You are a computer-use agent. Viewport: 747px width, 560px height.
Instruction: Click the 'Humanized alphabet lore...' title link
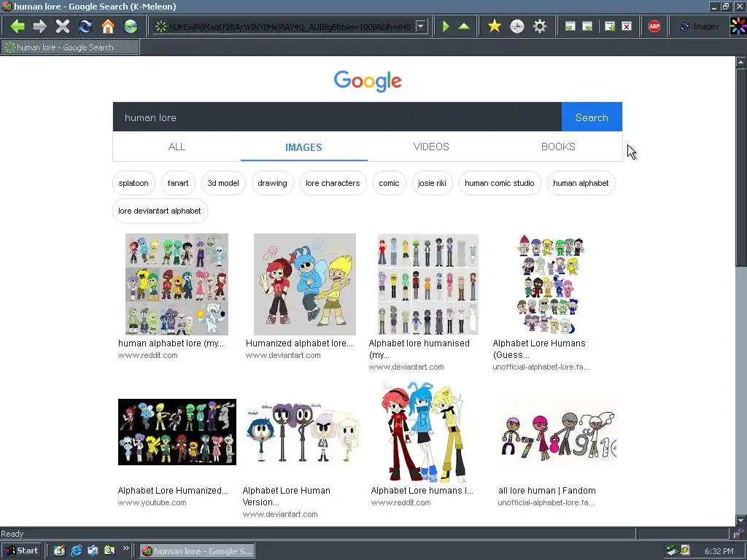299,343
